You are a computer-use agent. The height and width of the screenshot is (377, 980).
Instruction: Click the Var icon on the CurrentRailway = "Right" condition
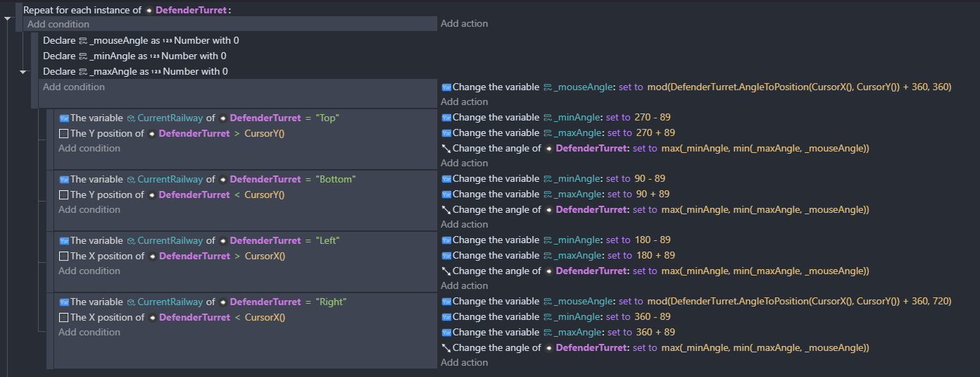pos(63,302)
